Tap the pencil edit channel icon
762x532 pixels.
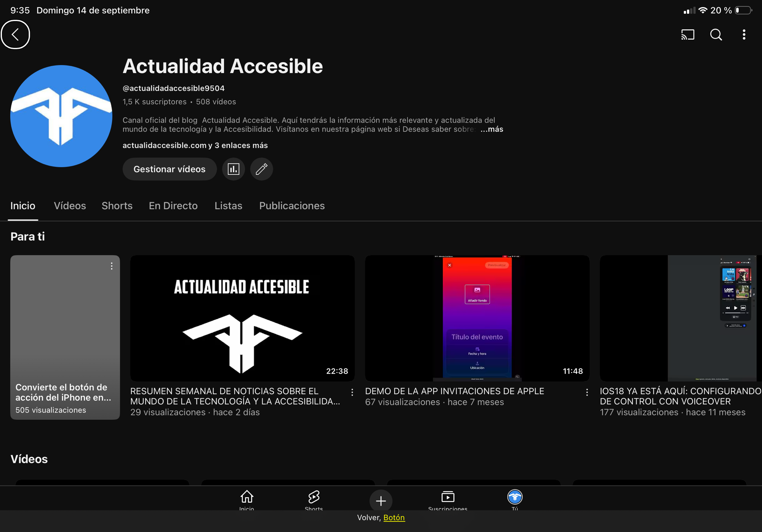[x=261, y=169]
